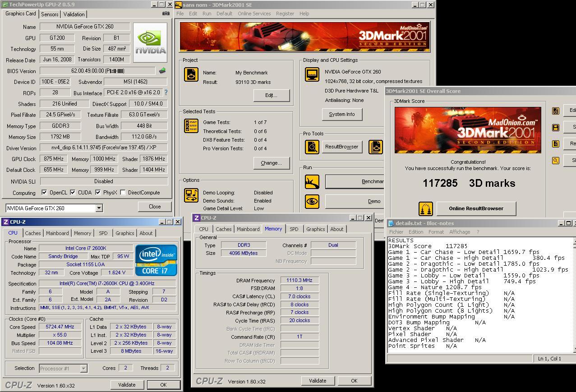Click the save diskette icon in score window
Image resolution: width=576 pixels, height=392 pixels.
tap(556, 127)
